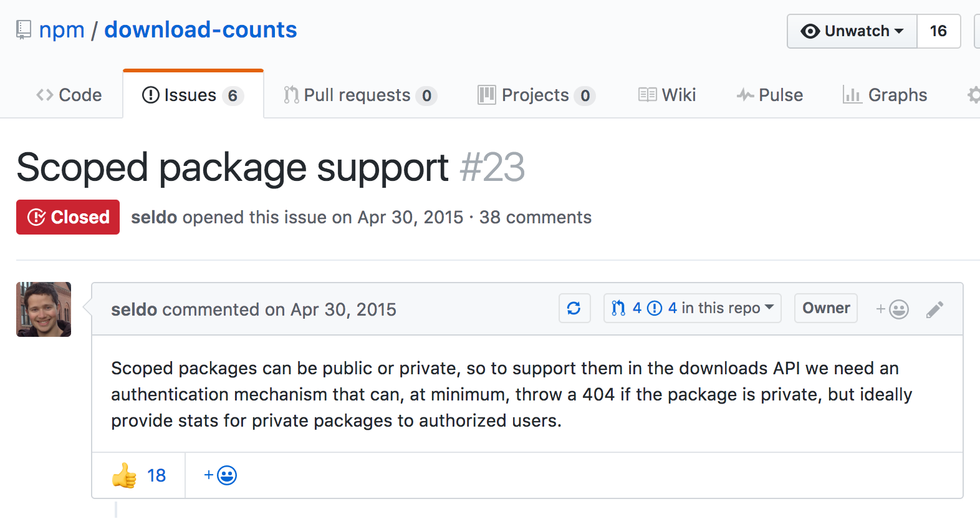Open the npm organization link

tap(62, 30)
